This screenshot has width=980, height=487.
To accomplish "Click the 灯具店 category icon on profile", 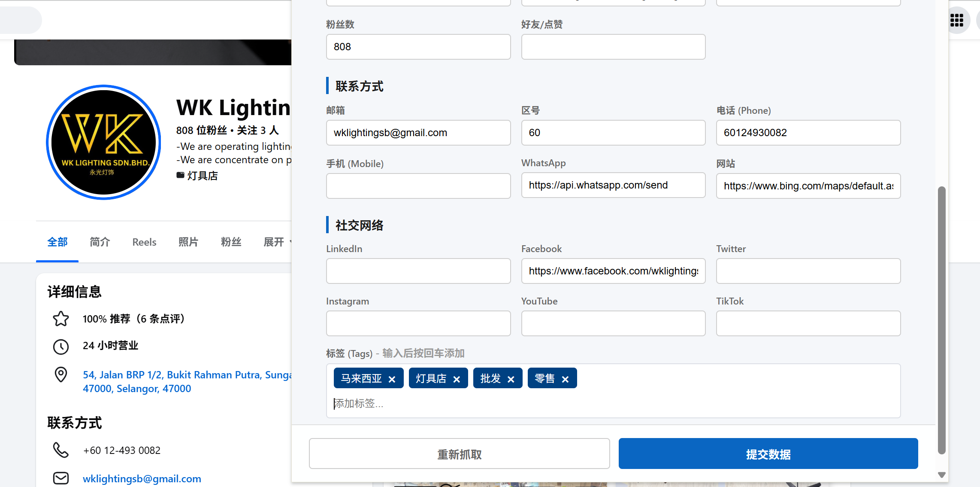I will point(180,175).
